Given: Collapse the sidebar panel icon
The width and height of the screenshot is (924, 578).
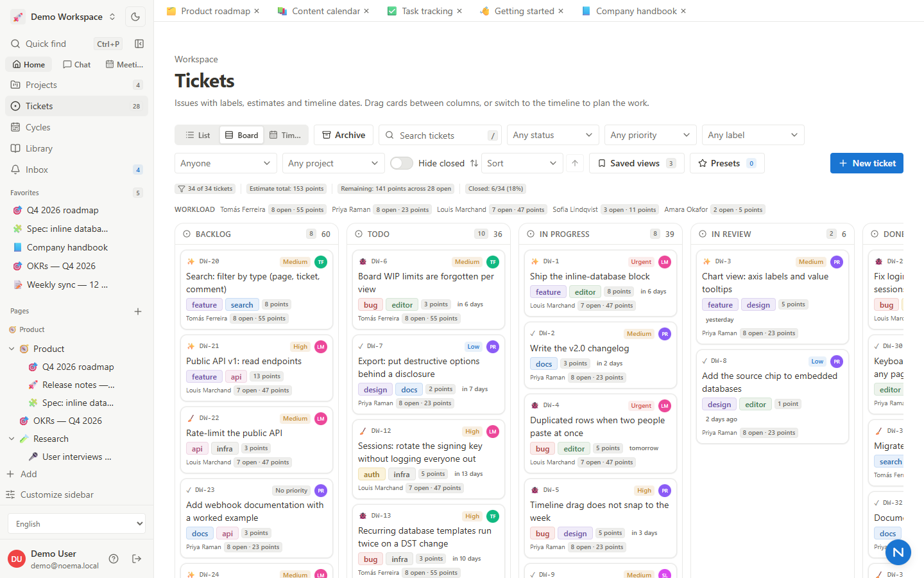Looking at the screenshot, I should pos(139,44).
